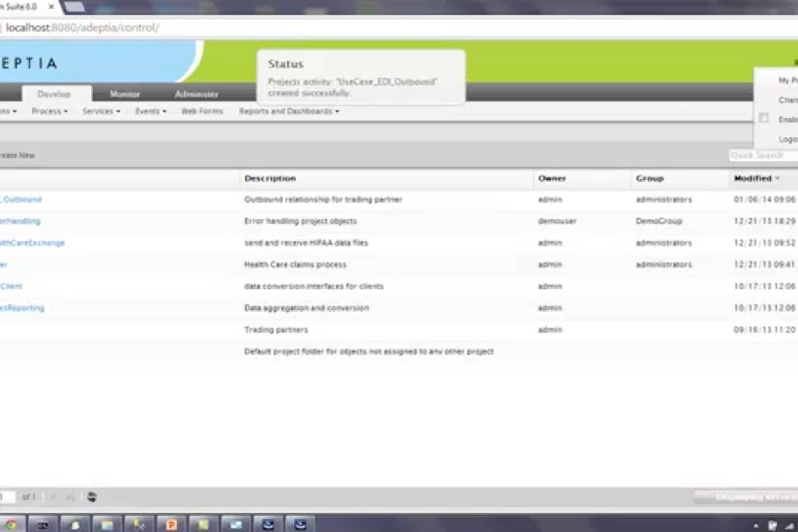
Task: Open the orange PowerPoint taskbar icon
Action: click(x=171, y=525)
